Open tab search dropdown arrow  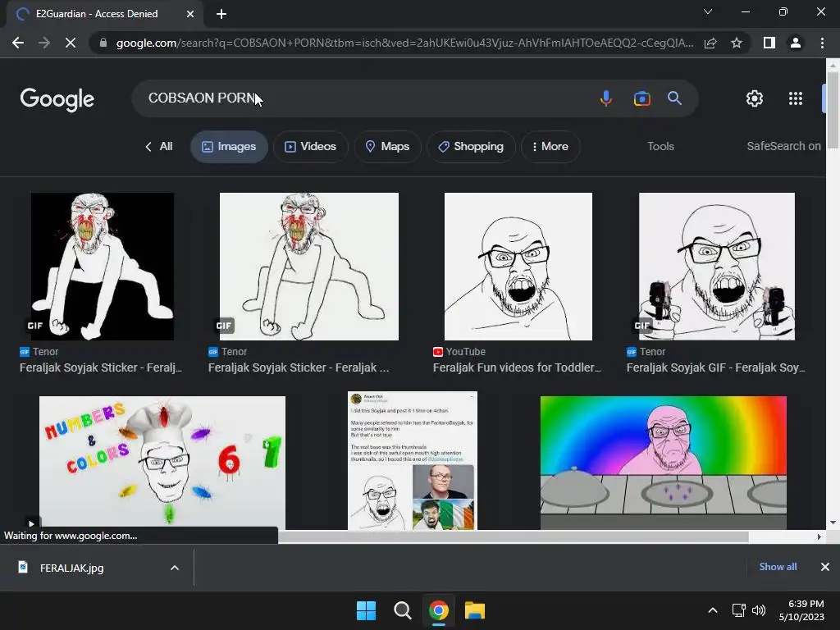tap(708, 11)
